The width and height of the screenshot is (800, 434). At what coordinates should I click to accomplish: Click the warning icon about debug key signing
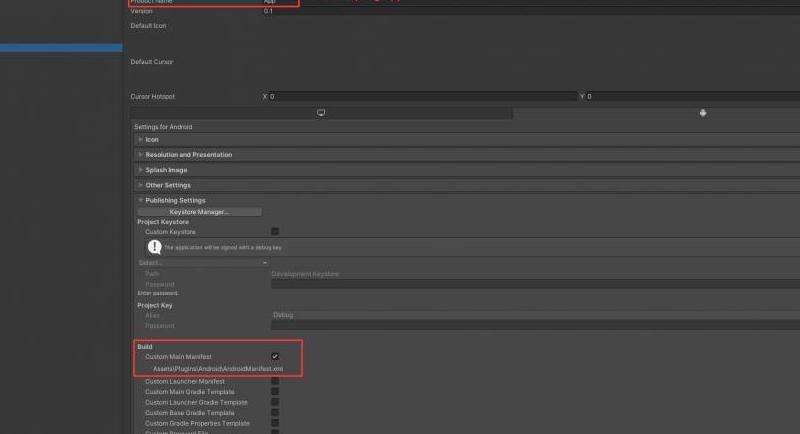[x=155, y=246]
